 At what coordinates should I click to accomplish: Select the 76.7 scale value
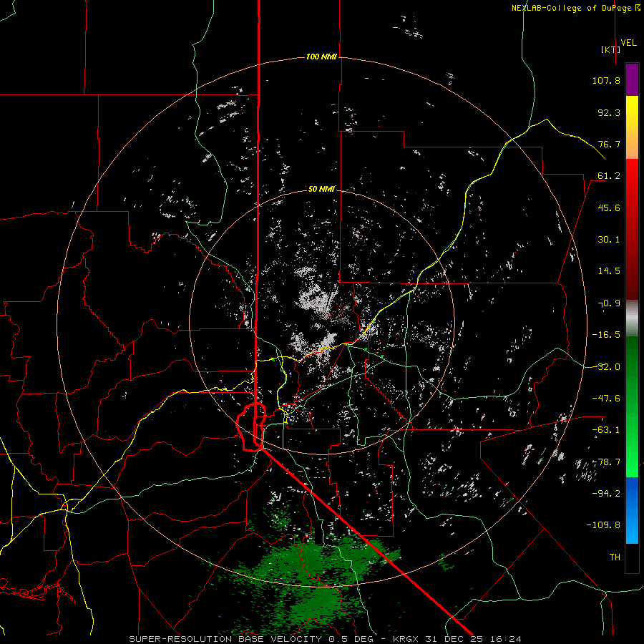609,144
